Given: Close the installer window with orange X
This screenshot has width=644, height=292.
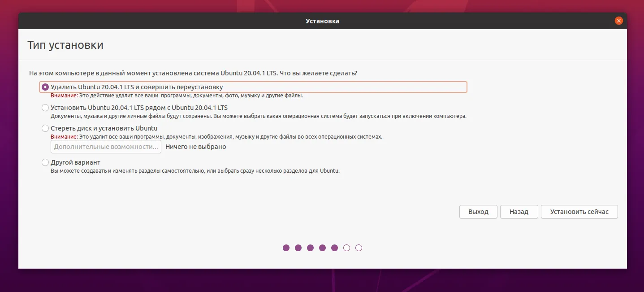Looking at the screenshot, I should tap(619, 21).
